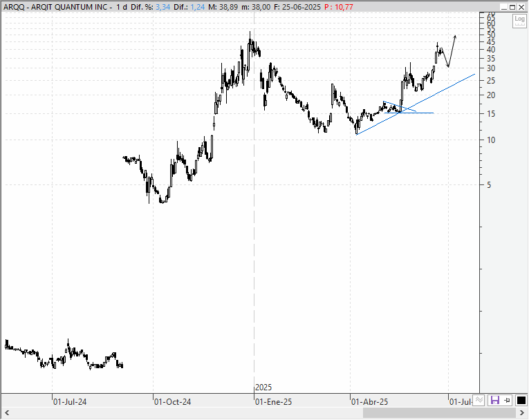
Task: Click price axis label 15
Action: [x=491, y=113]
